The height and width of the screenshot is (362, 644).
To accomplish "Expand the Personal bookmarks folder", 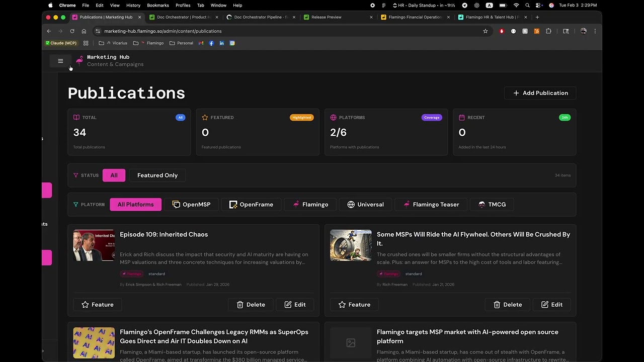I will 181,43.
